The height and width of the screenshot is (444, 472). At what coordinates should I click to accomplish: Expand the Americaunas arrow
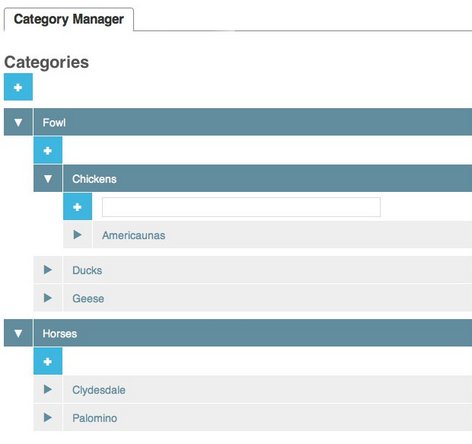[x=77, y=235]
